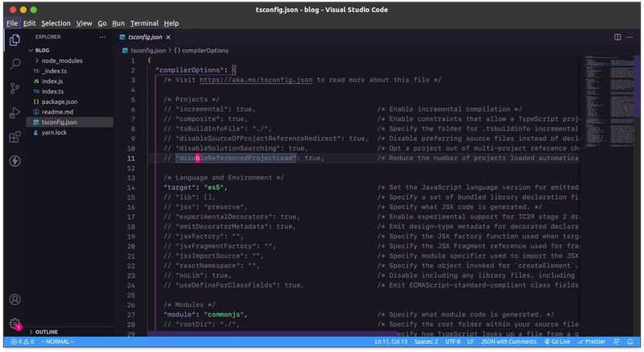Image resolution: width=644 pixels, height=352 pixels.
Task: Click the UTF-8 encoding status item
Action: point(452,342)
